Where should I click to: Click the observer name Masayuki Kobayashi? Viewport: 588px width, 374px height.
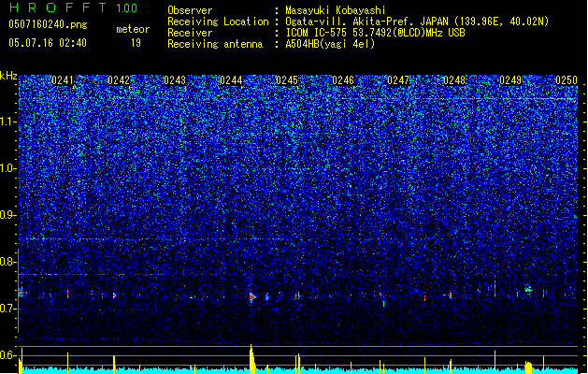pos(336,10)
